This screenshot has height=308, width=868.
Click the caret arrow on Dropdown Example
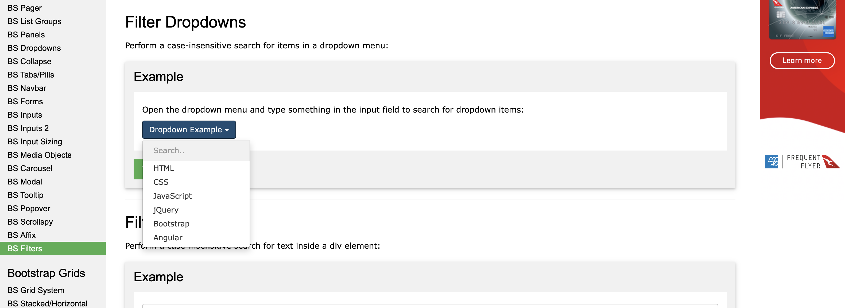(227, 130)
